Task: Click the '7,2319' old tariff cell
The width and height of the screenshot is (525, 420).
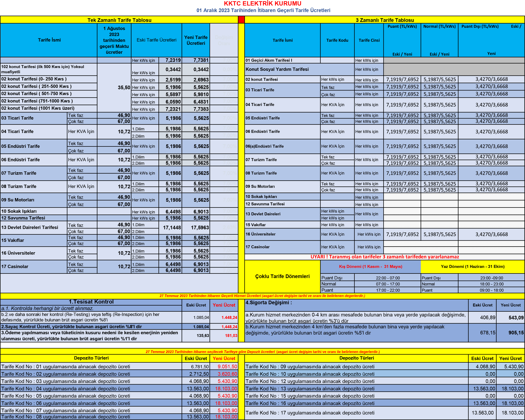Action: click(170, 60)
